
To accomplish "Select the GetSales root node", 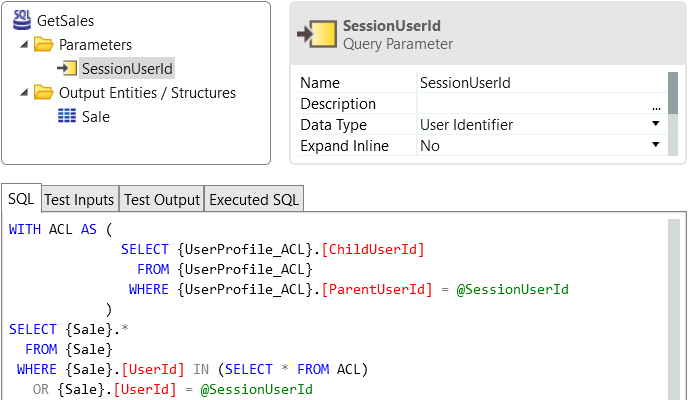I will pyautogui.click(x=65, y=21).
